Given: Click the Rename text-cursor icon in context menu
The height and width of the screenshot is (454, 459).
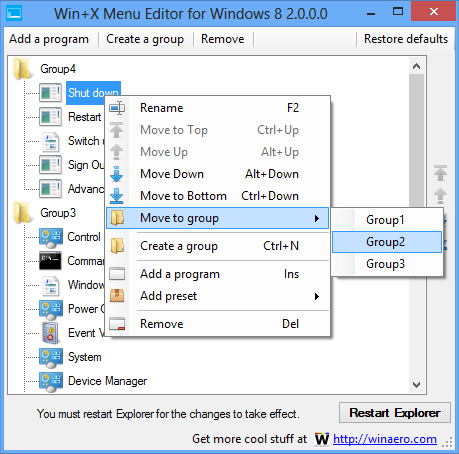Looking at the screenshot, I should click(117, 108).
